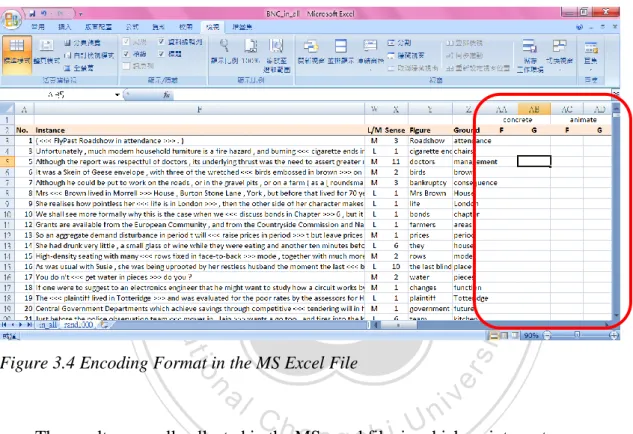Open Custom Views from the ribbon
Image resolution: width=633 pixels, height=434 pixels.
[89, 55]
